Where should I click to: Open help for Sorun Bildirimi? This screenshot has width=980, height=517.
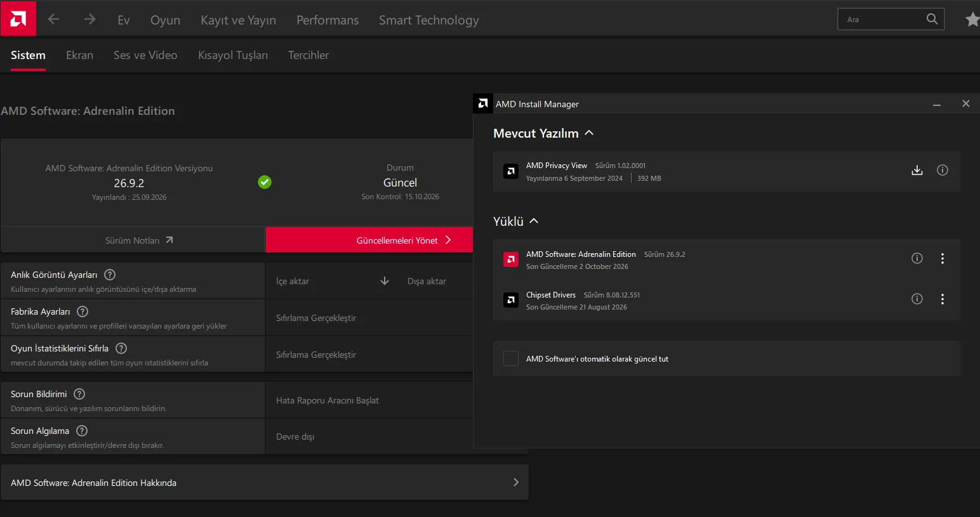[79, 394]
